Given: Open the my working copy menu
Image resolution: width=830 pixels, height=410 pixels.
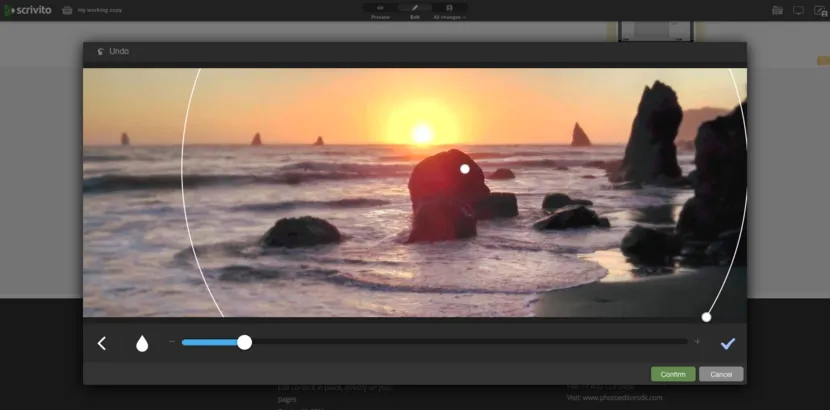Looking at the screenshot, I should (x=100, y=10).
